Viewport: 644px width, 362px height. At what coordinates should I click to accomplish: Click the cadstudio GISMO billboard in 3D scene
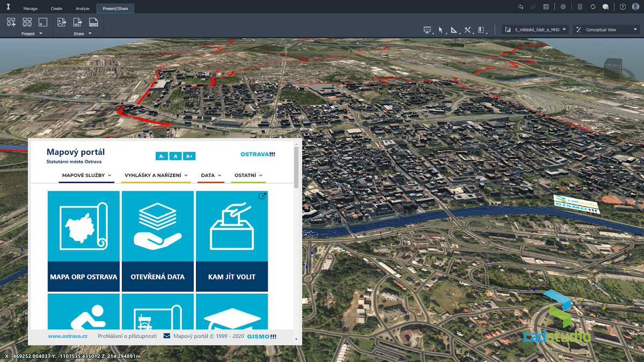click(576, 204)
